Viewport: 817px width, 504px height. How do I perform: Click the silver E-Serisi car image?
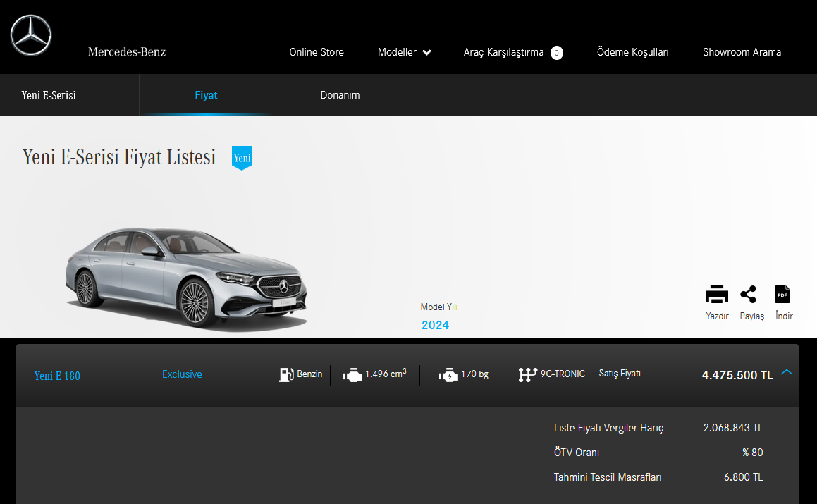188,278
